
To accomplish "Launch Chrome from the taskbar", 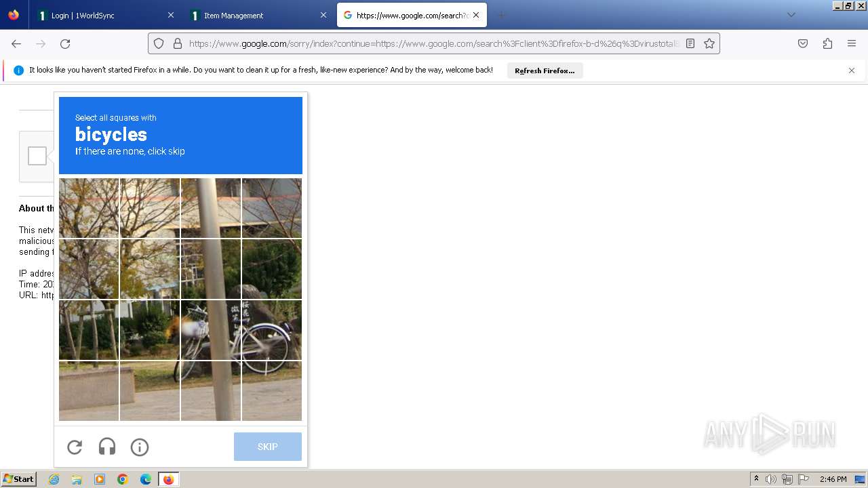I will pyautogui.click(x=123, y=479).
